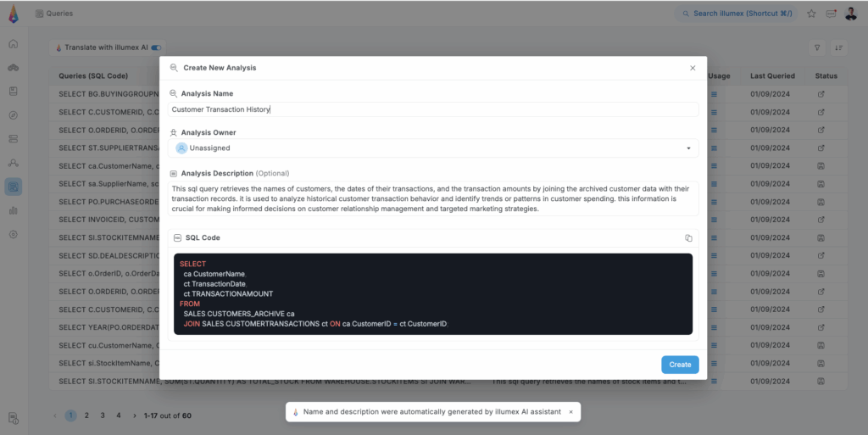Open the home page from sidebar

click(13, 43)
